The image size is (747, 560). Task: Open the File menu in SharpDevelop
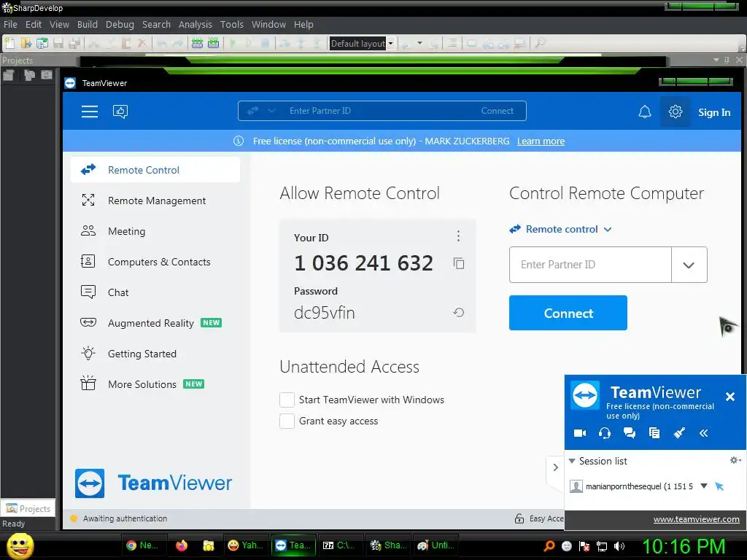coord(10,24)
